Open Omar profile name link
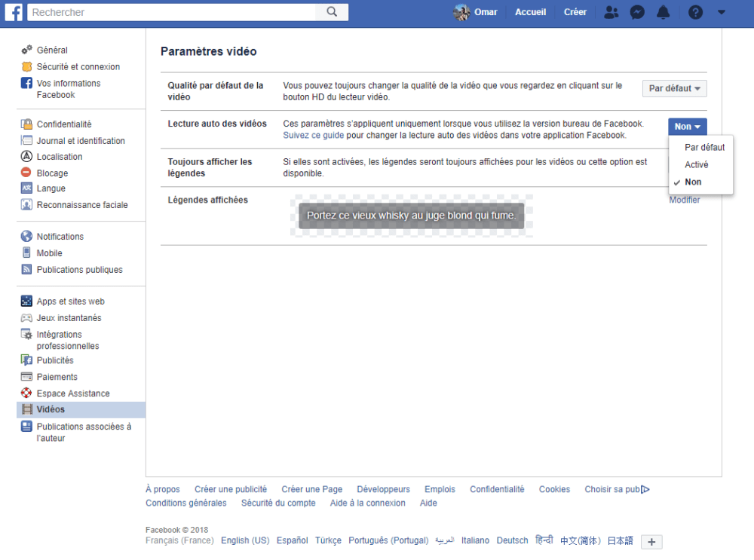This screenshot has height=560, width=754. 486,12
